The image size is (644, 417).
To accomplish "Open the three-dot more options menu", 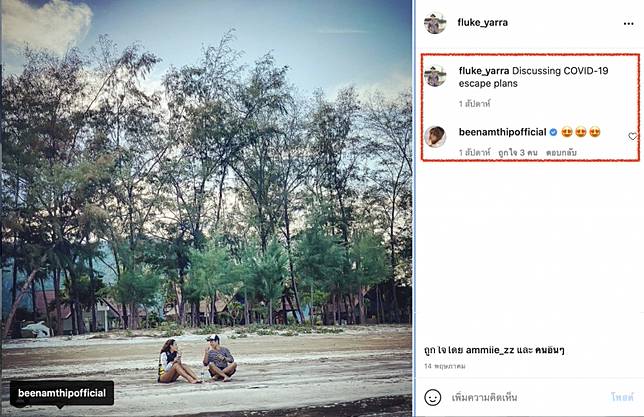I will [628, 23].
